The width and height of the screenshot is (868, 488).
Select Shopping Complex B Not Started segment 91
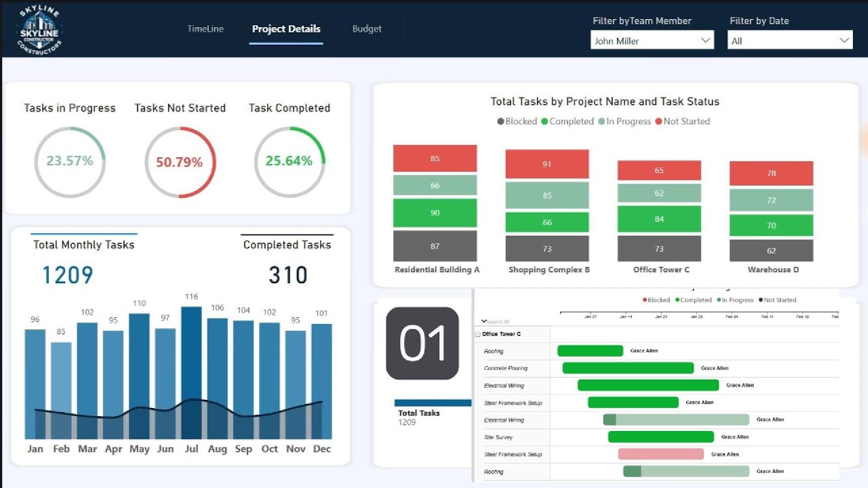tap(547, 164)
